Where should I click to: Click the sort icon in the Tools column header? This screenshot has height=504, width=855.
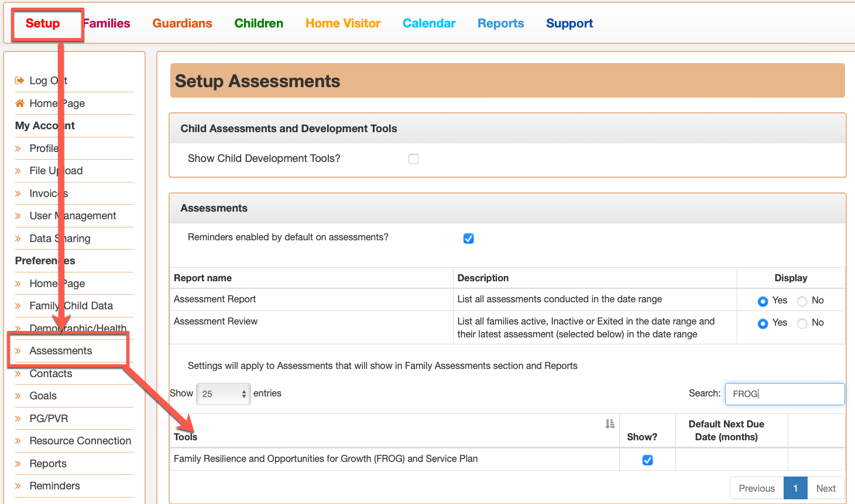pos(610,424)
